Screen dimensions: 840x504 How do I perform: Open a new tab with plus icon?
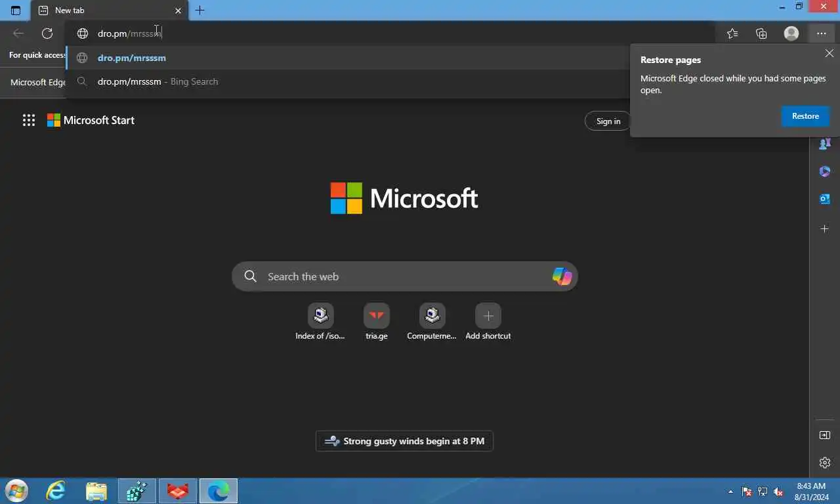tap(200, 10)
